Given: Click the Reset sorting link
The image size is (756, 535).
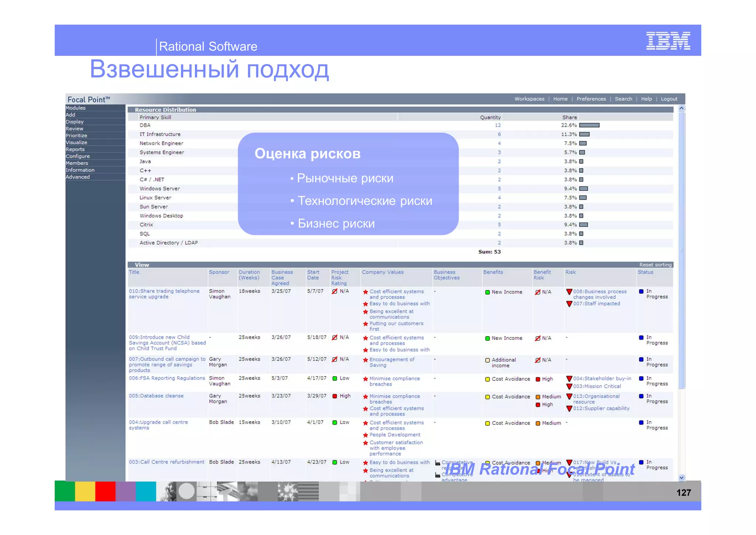Looking at the screenshot, I should (x=655, y=265).
